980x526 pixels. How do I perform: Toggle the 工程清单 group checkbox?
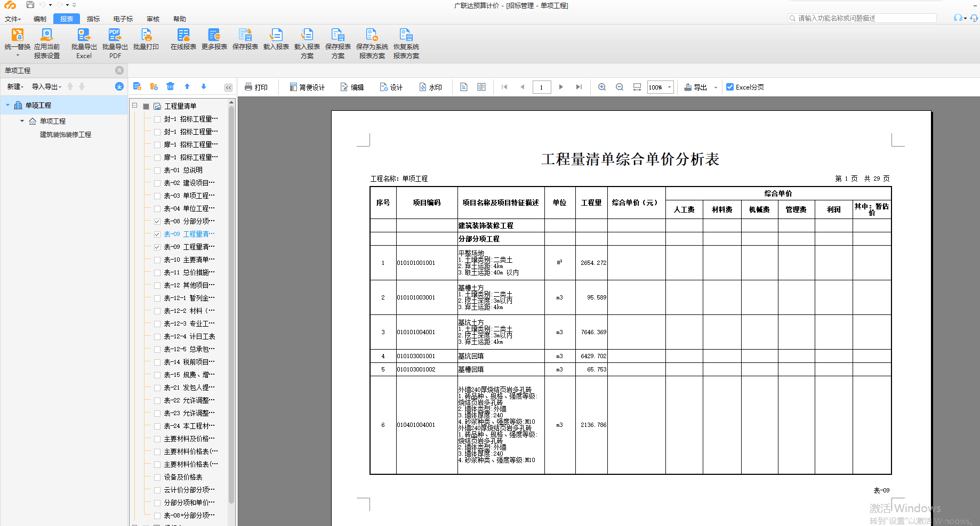coord(146,106)
